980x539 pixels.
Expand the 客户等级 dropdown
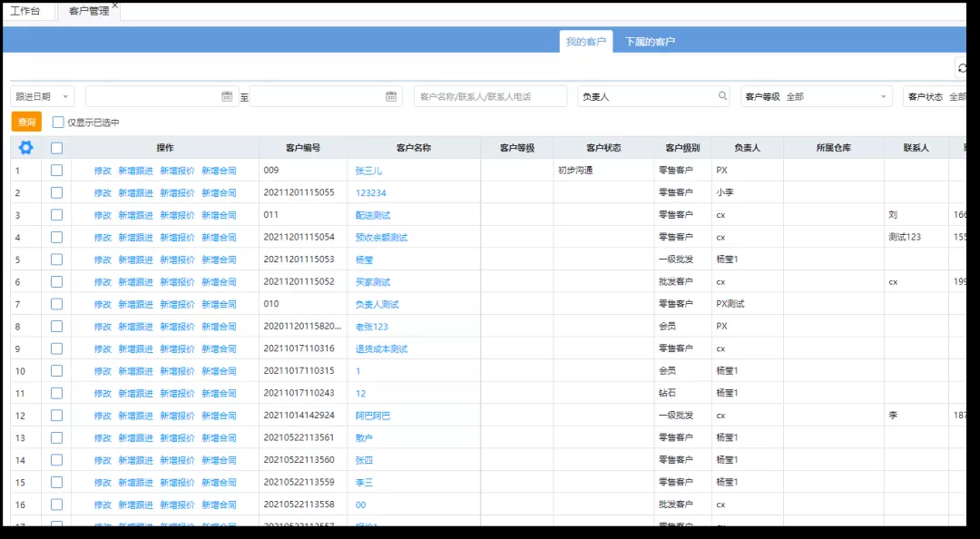coord(817,96)
